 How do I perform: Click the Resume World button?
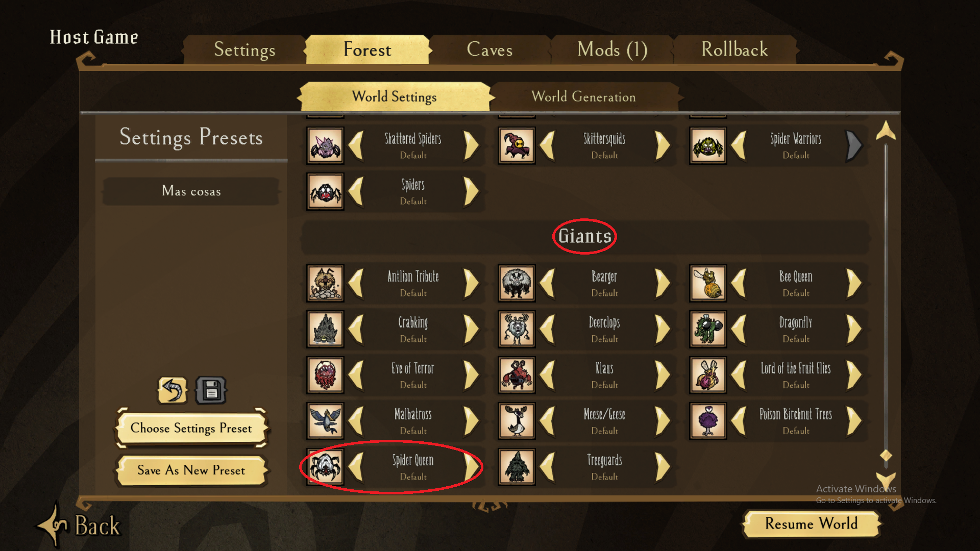[812, 523]
